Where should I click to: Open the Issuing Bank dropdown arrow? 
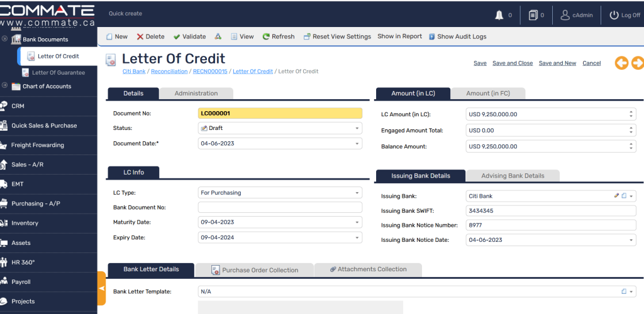tap(631, 196)
